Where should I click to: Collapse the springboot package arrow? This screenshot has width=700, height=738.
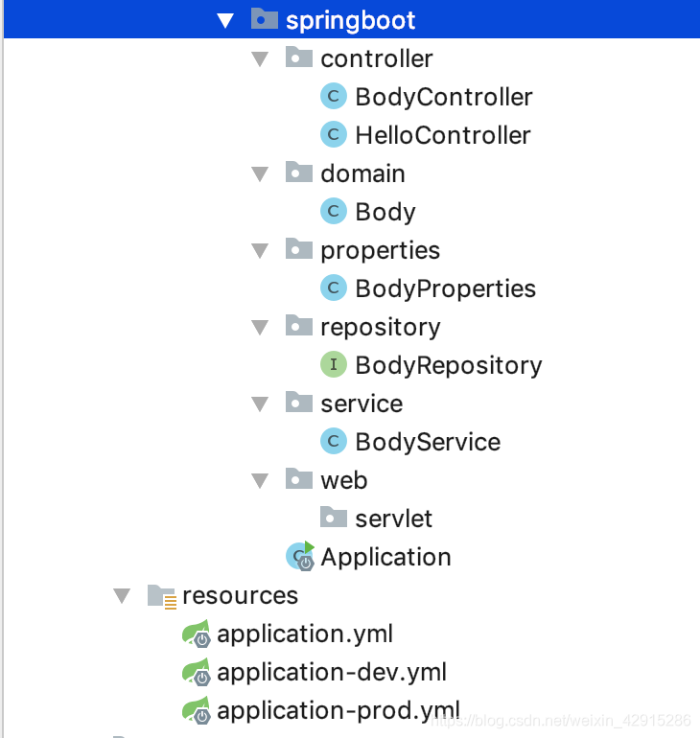pos(225,21)
